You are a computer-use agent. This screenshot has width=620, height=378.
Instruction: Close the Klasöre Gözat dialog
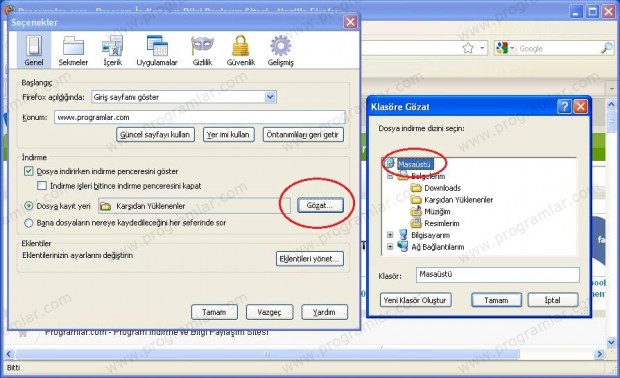(x=580, y=106)
